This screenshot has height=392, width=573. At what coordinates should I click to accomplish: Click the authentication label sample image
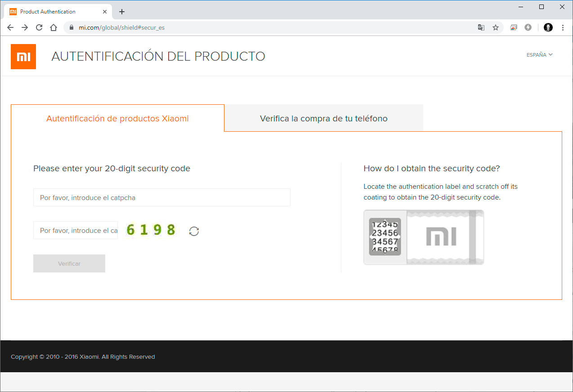click(x=424, y=237)
